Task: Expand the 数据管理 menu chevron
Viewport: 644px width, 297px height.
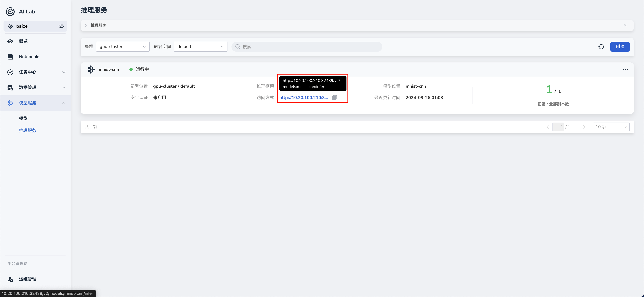Action: [x=64, y=88]
